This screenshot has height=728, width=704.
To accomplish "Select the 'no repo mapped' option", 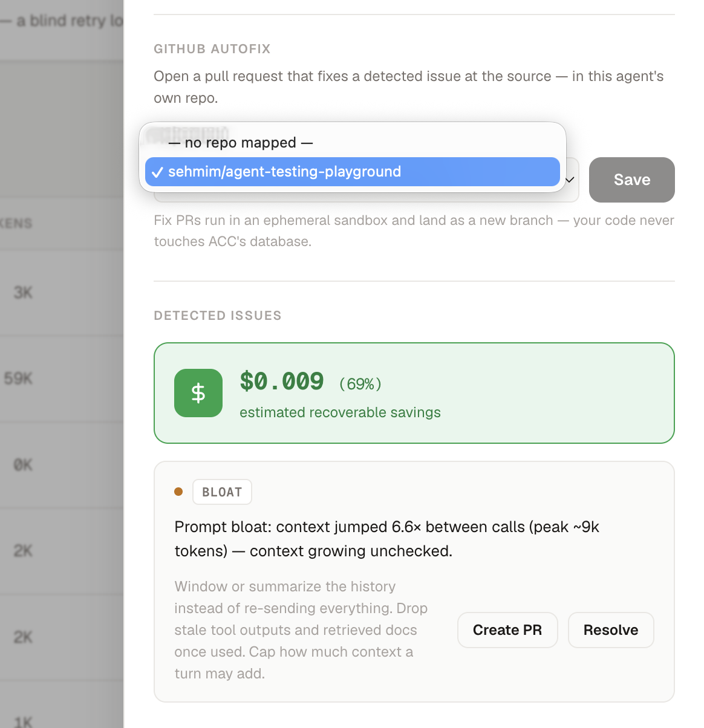I will click(353, 143).
